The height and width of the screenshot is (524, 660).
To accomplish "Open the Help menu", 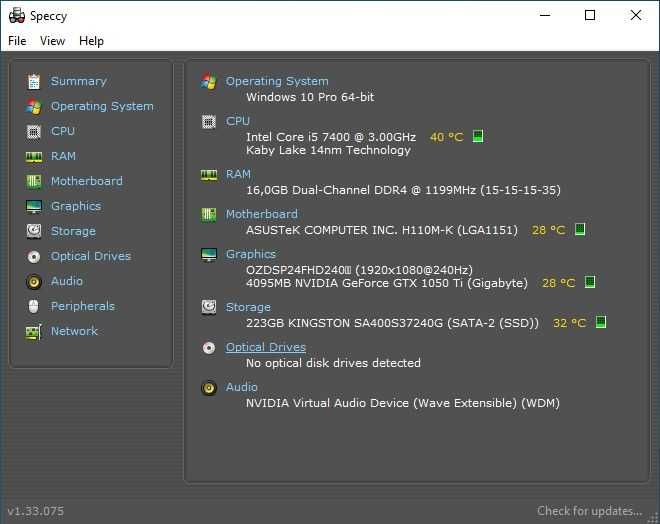I will click(x=91, y=41).
